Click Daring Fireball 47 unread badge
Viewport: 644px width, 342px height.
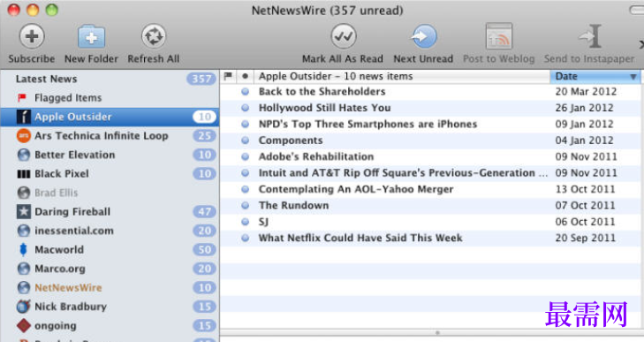pyautogui.click(x=205, y=212)
